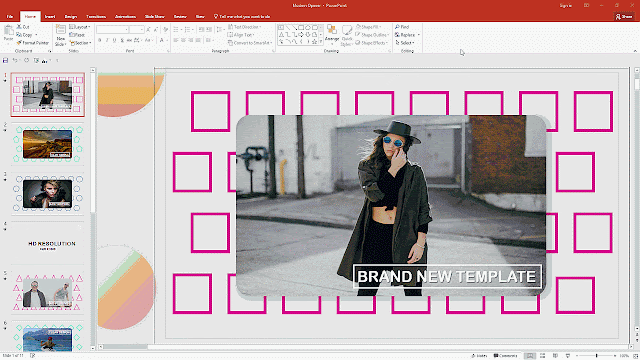Open the font size combo box

137,29
